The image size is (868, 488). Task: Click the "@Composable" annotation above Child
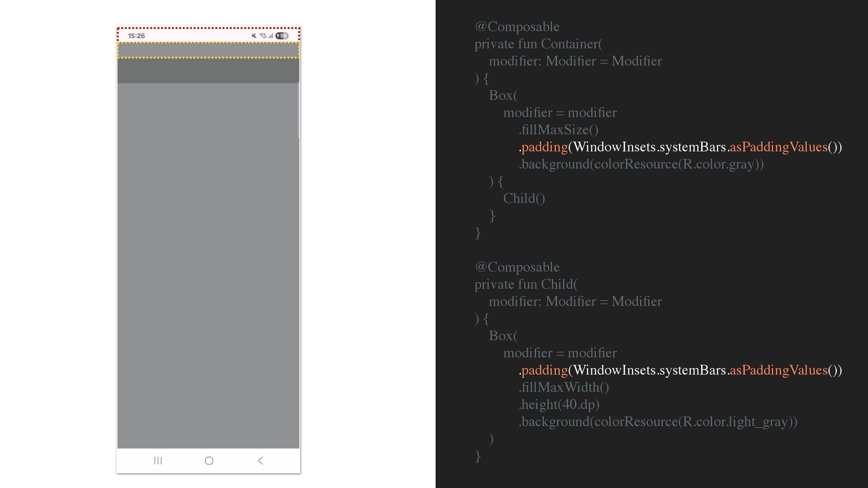pyautogui.click(x=517, y=267)
